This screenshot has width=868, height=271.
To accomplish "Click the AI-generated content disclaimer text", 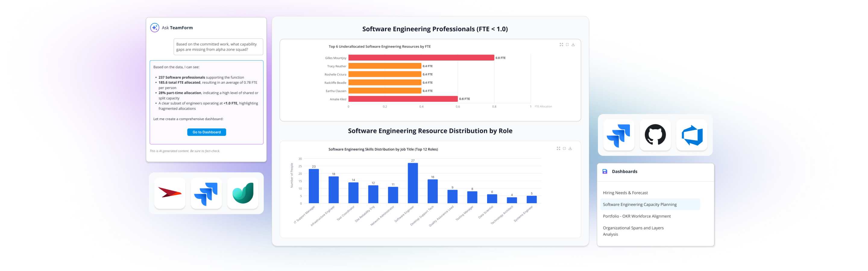I will pos(185,151).
